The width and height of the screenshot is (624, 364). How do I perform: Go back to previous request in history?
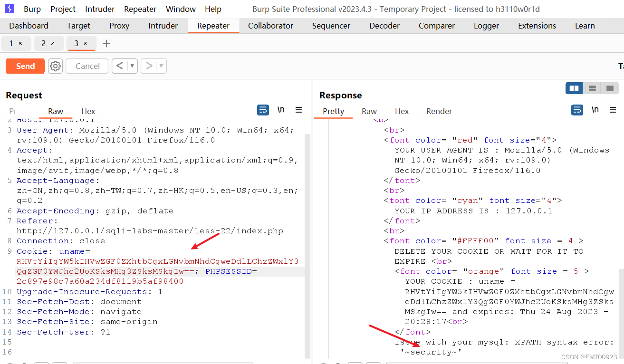(x=120, y=66)
